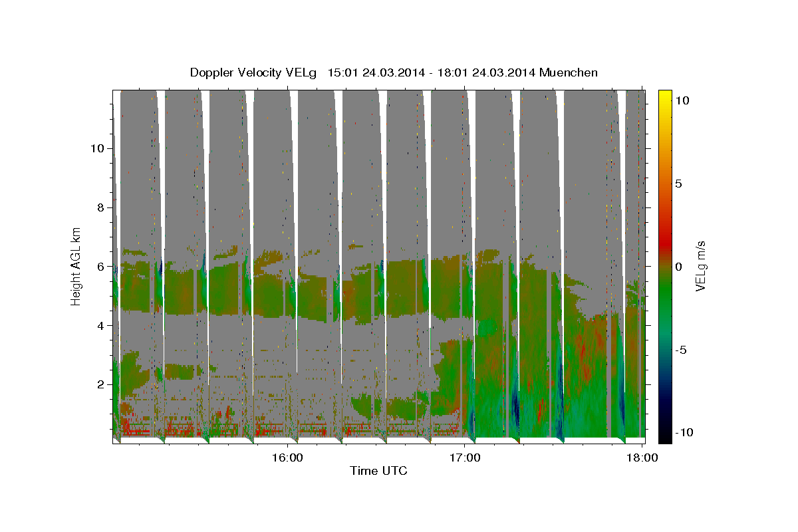Click the height tick label '6'
The height and width of the screenshot is (532, 798).
100,266
